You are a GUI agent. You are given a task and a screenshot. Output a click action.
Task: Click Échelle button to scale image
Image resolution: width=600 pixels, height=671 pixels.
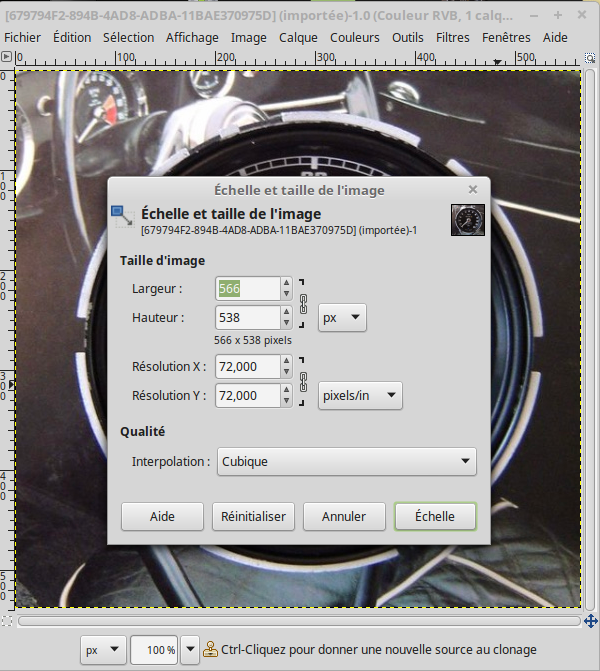click(x=435, y=517)
